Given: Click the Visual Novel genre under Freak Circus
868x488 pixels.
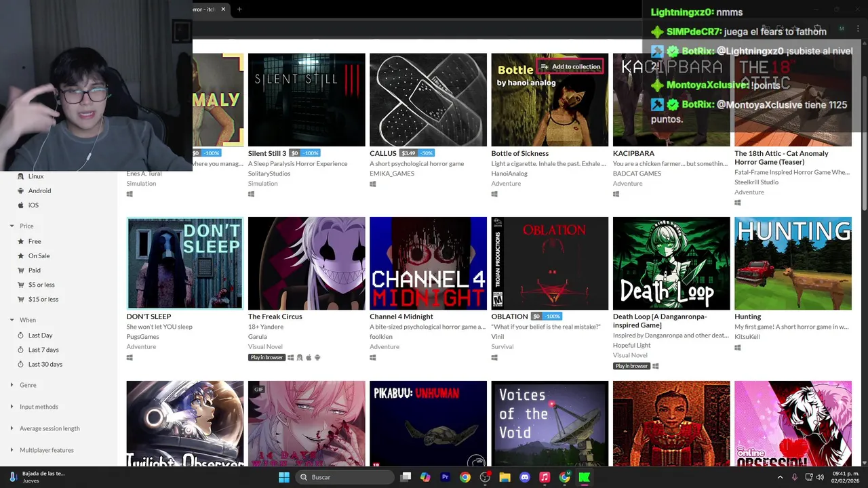Looking at the screenshot, I should tap(265, 346).
